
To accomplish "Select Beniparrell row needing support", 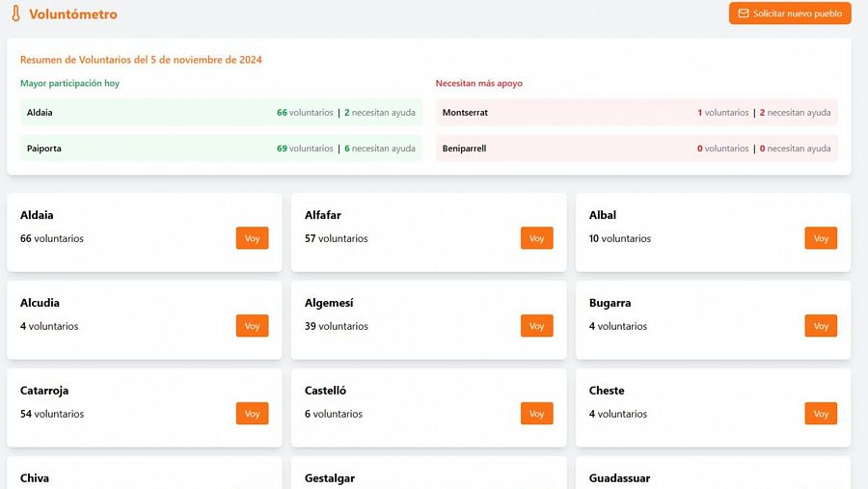I will point(637,149).
